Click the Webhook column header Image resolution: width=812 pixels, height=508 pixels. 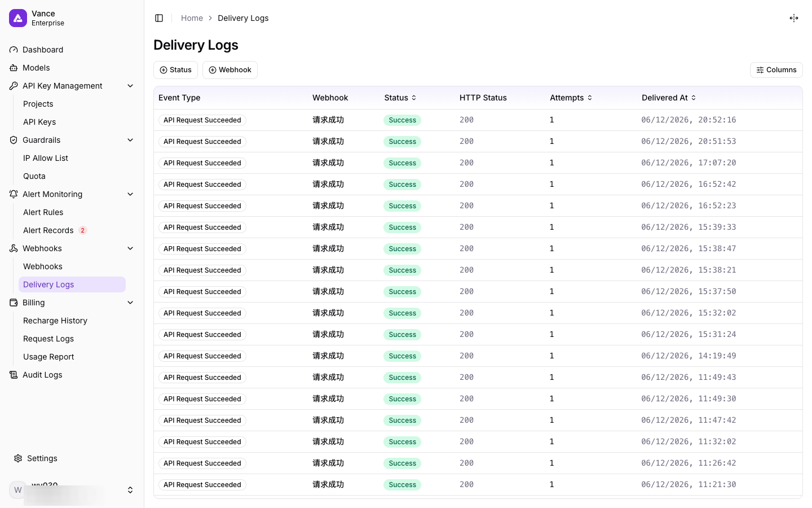[x=330, y=98]
